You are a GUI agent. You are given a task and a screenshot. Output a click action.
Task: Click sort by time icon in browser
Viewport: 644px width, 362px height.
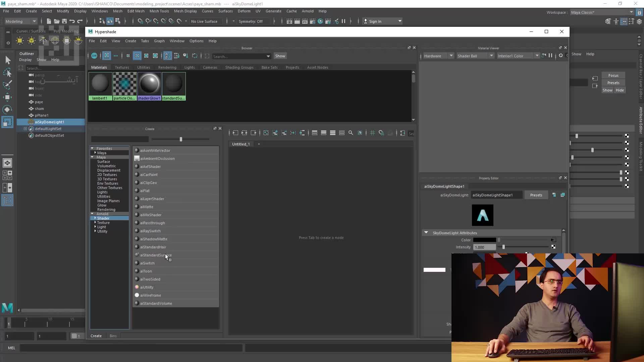[185, 56]
